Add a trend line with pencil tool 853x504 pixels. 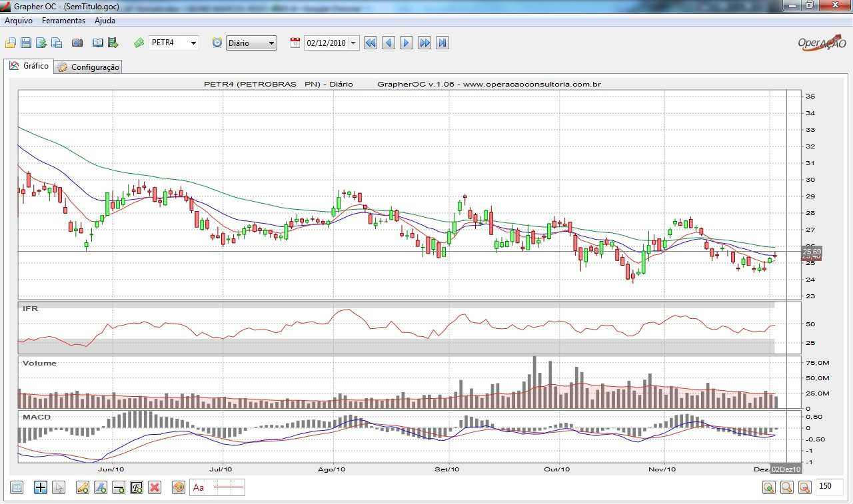click(x=83, y=487)
